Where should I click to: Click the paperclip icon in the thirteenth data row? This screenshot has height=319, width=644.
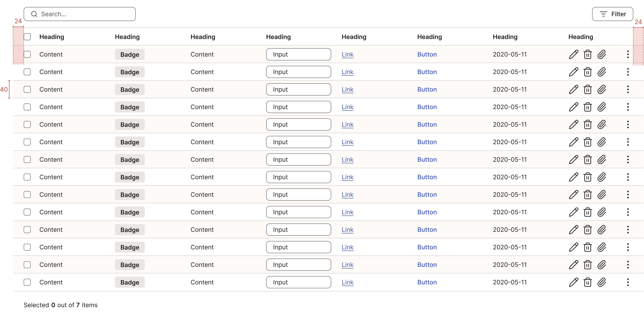pyautogui.click(x=602, y=264)
